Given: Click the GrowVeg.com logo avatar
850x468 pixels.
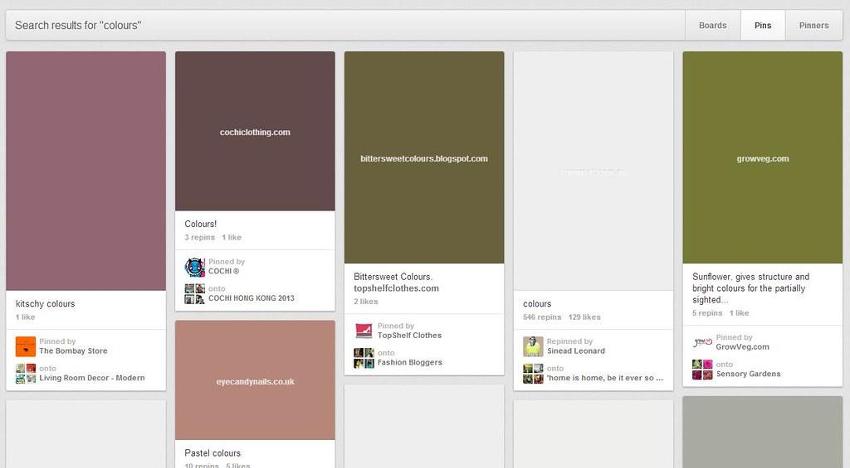Looking at the screenshot, I should [x=702, y=342].
